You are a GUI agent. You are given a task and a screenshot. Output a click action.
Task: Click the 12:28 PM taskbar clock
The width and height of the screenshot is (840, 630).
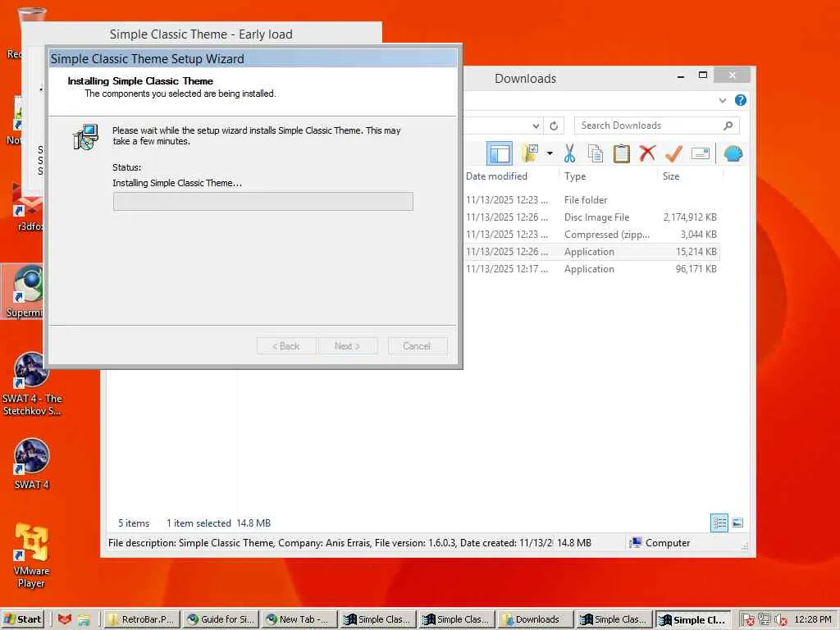(813, 619)
